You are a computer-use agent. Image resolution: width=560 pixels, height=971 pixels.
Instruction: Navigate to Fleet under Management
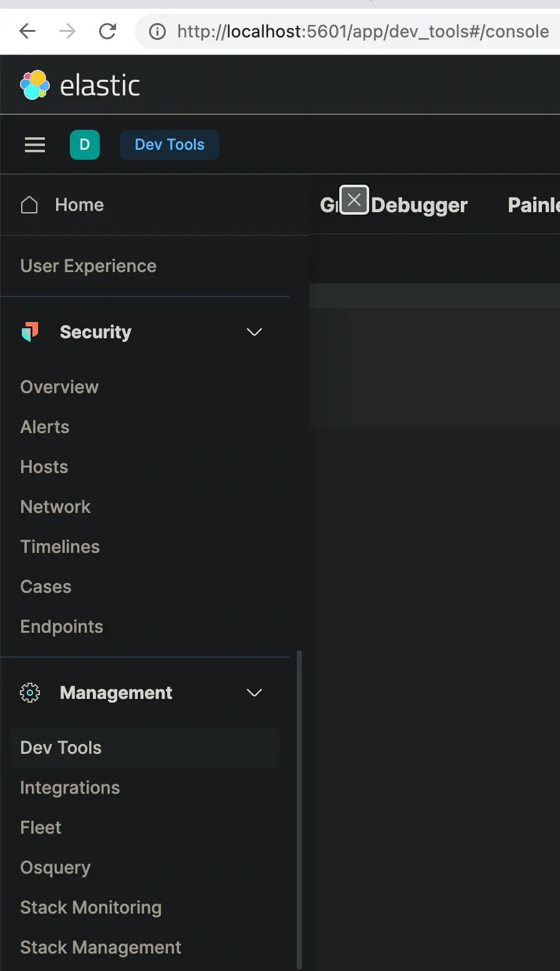41,827
